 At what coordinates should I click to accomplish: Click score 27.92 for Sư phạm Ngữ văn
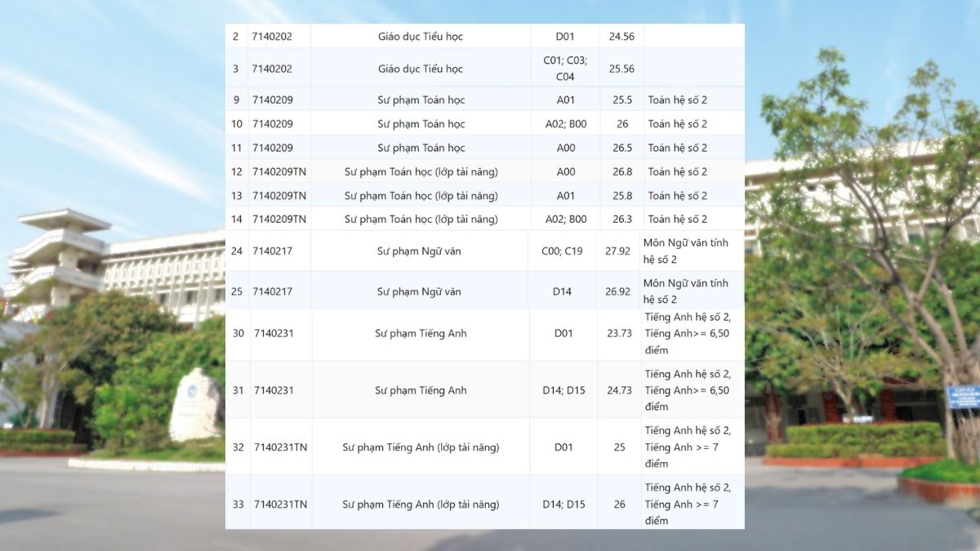[617, 251]
